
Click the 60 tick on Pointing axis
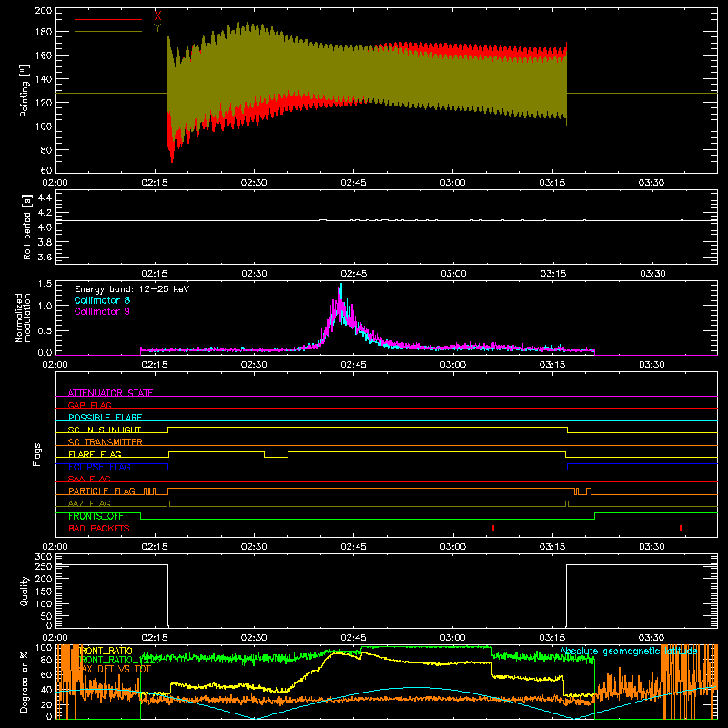point(46,170)
